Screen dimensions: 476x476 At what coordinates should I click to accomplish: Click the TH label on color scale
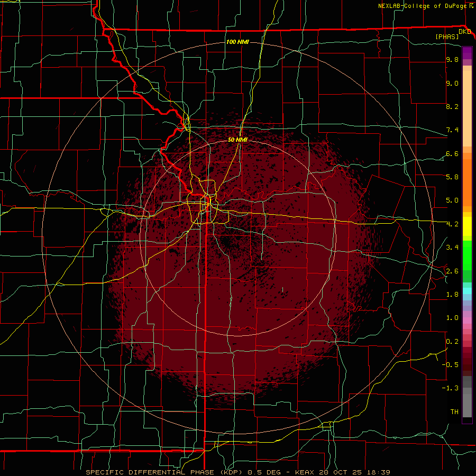tap(454, 412)
